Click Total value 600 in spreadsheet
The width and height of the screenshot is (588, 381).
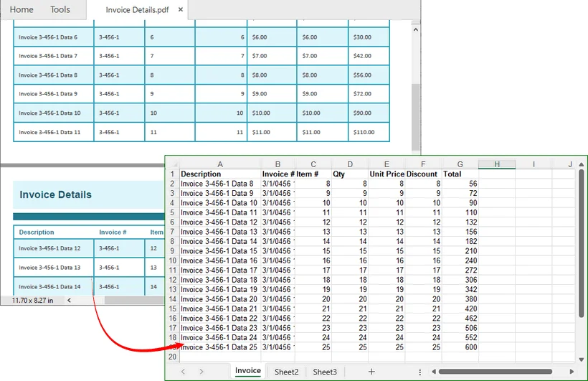(460, 347)
